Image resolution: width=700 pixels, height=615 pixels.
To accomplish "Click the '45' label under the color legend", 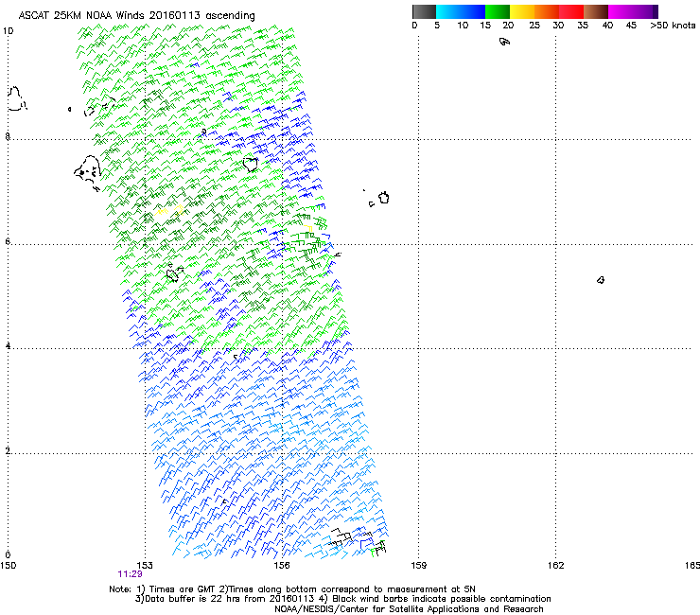I will (631, 26).
